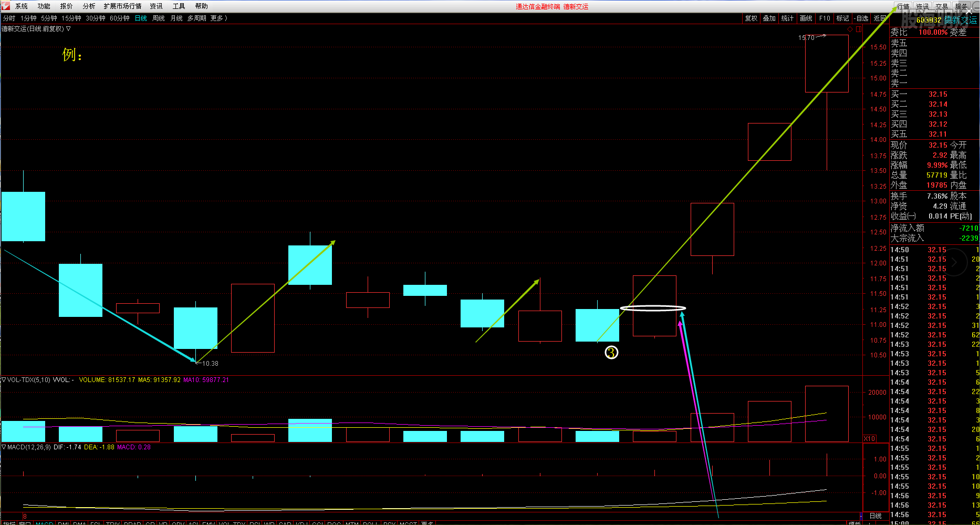Click the DIF: -1.74 MACD readout
The height and width of the screenshot is (525, 980).
(x=67, y=447)
